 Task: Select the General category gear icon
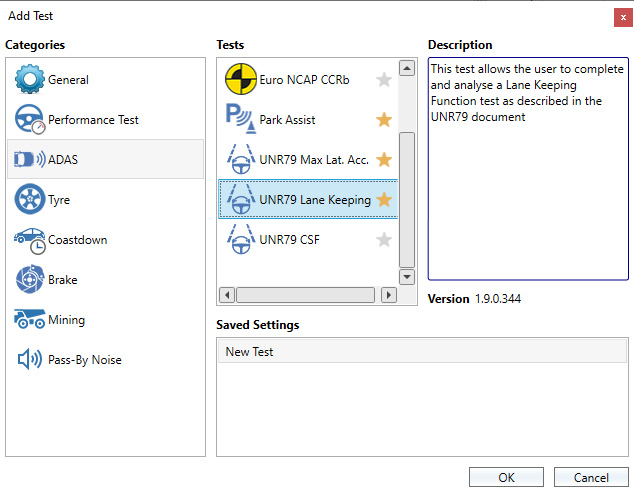29,80
